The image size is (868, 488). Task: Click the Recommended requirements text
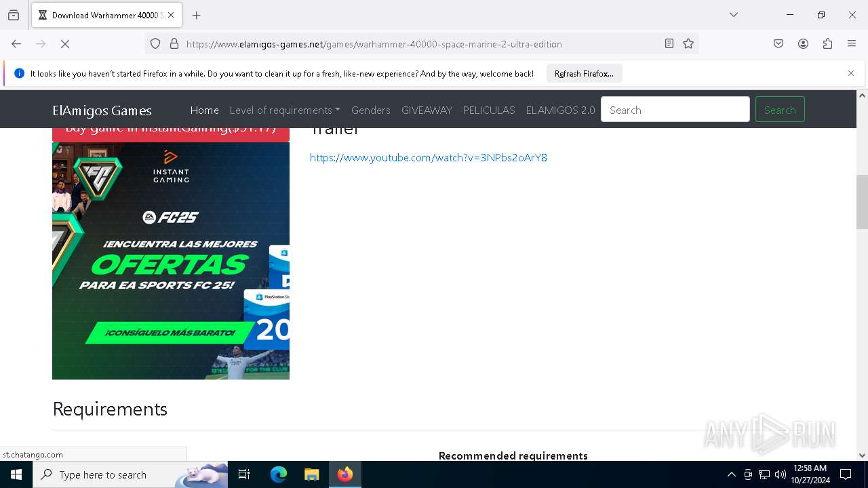pos(513,455)
